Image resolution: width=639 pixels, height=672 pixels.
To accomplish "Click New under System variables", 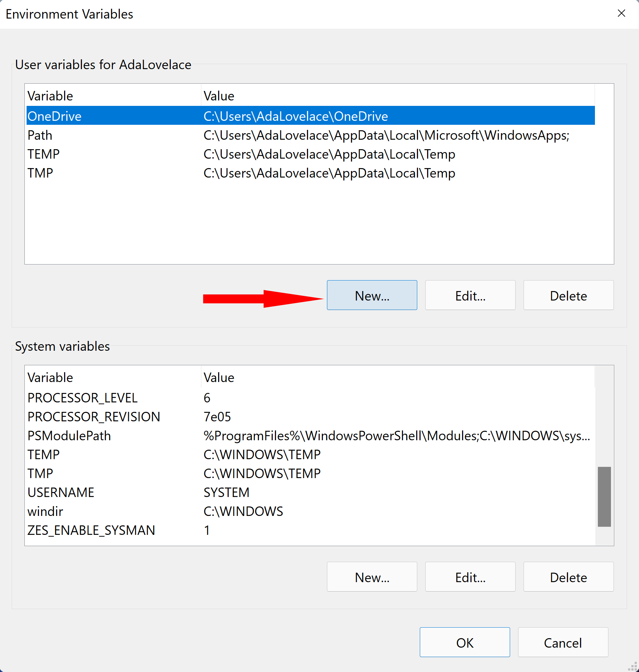I will point(372,577).
